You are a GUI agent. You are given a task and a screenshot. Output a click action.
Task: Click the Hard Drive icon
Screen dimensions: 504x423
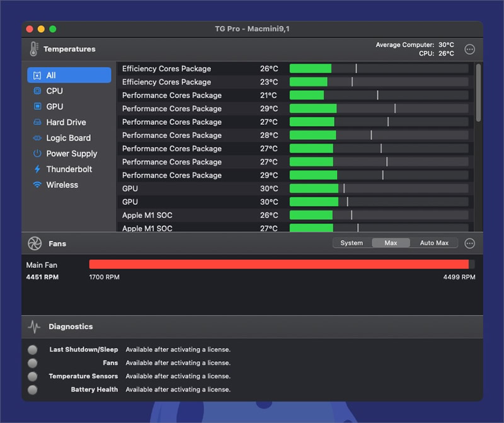(37, 122)
